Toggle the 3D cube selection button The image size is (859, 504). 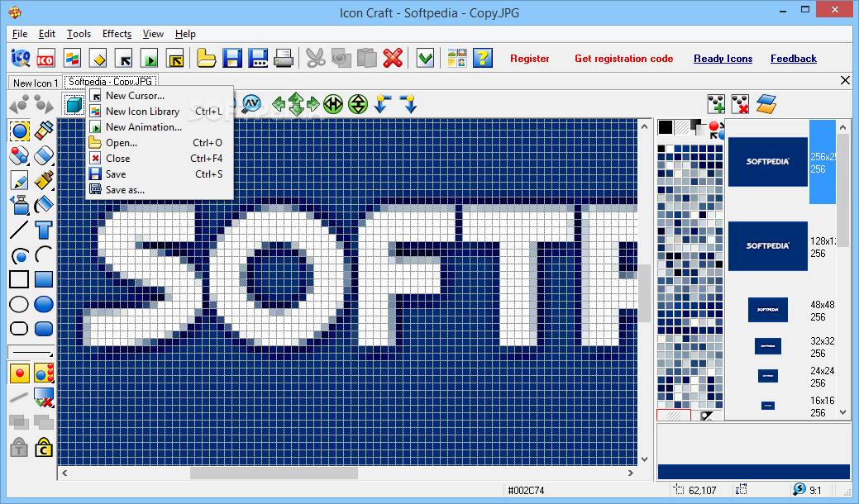click(x=74, y=104)
